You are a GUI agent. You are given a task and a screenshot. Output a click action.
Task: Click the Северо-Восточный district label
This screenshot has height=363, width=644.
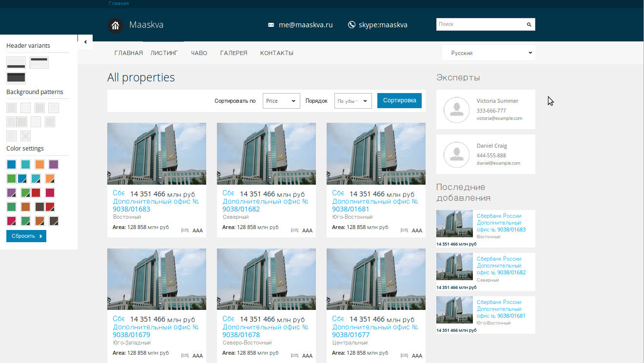pyautogui.click(x=247, y=343)
